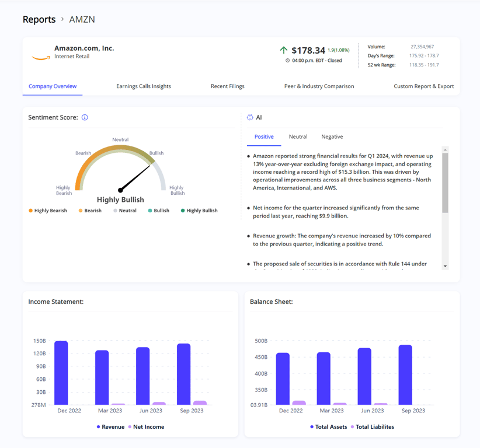
Task: Click the AI insights scrollbar thumb
Action: 445,183
